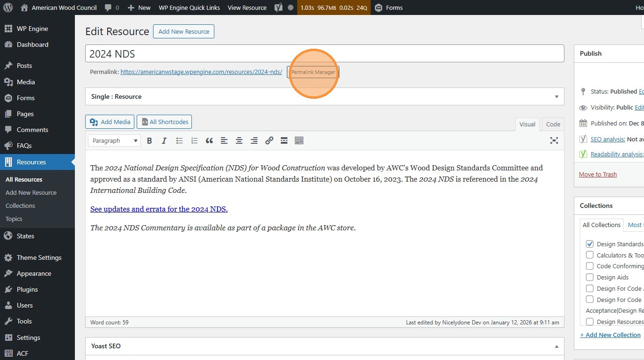This screenshot has height=360, width=644.
Task: Click the Yoast SEO icon in admin bar
Action: point(278,7)
